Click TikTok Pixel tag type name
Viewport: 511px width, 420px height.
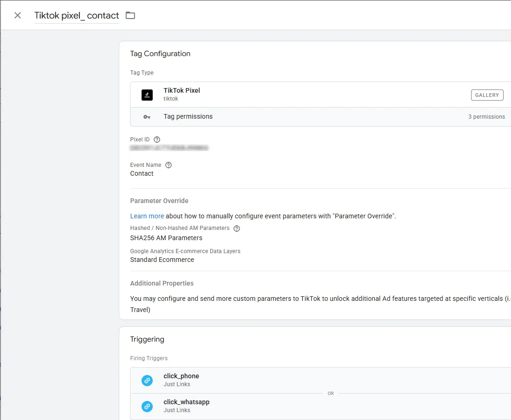pos(182,90)
